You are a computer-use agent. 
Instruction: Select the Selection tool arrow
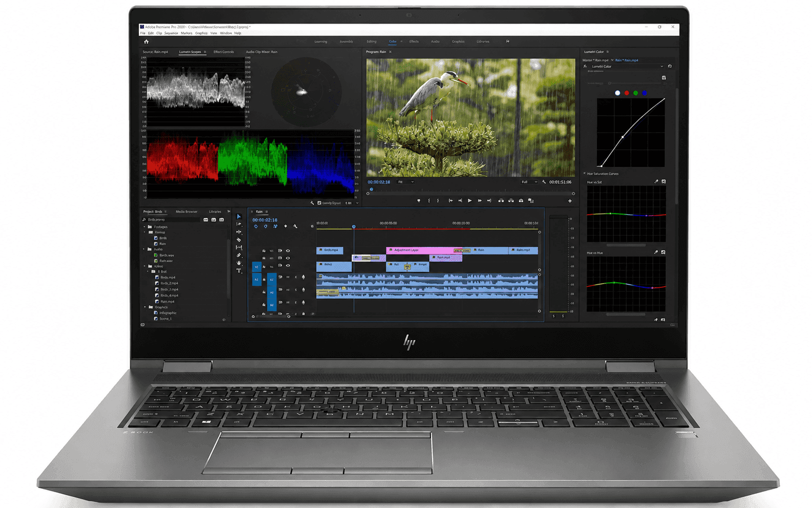tap(239, 217)
